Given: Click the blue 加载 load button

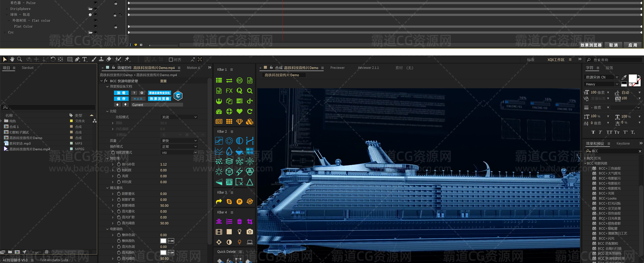Looking at the screenshot, I should [121, 93].
